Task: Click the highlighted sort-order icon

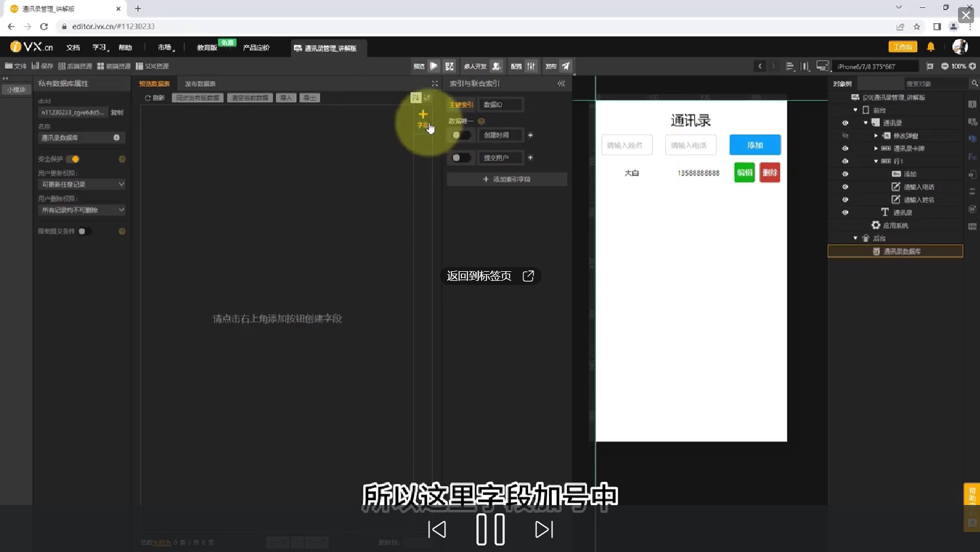Action: click(416, 98)
